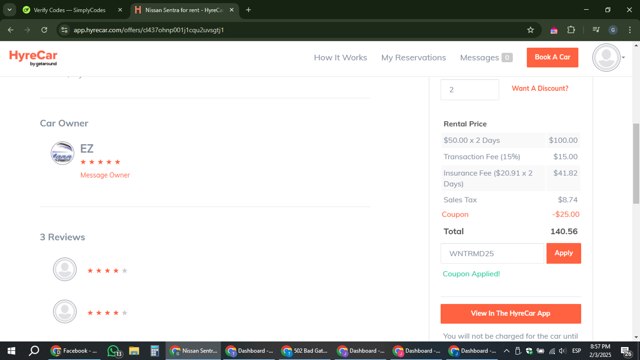Click the colored extension icon in toolbar
640x360 pixels.
click(554, 30)
